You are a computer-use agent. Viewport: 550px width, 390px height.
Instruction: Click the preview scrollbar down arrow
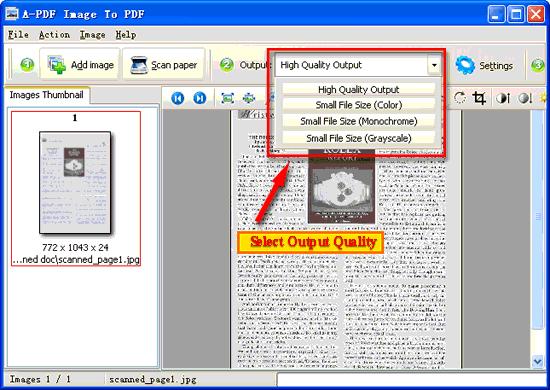[x=537, y=361]
